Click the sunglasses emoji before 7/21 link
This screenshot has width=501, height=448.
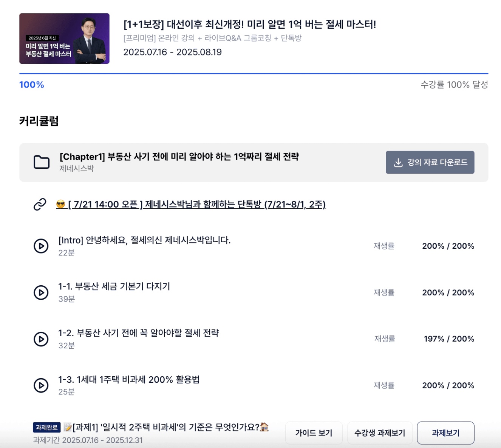tap(60, 205)
